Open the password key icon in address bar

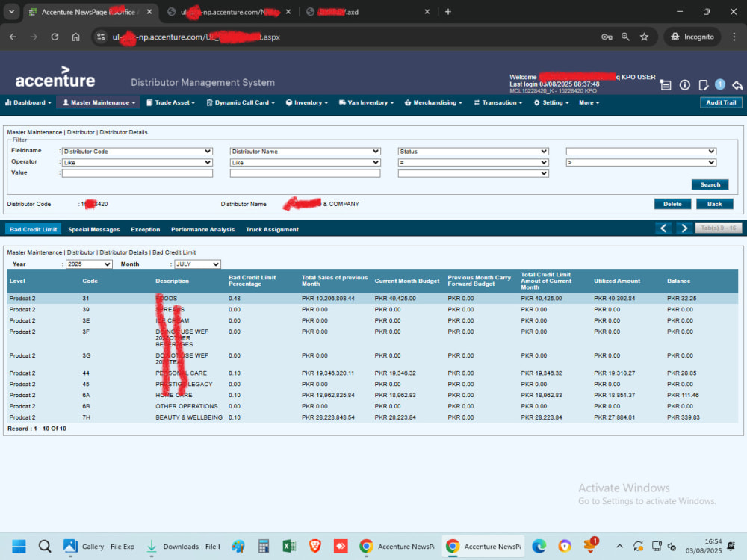point(607,37)
